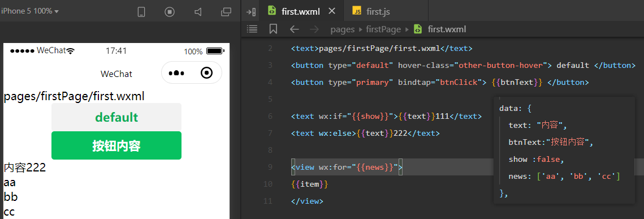Select the firstPage breadcrumb
Viewport: 644px width, 219px height.
pos(383,29)
